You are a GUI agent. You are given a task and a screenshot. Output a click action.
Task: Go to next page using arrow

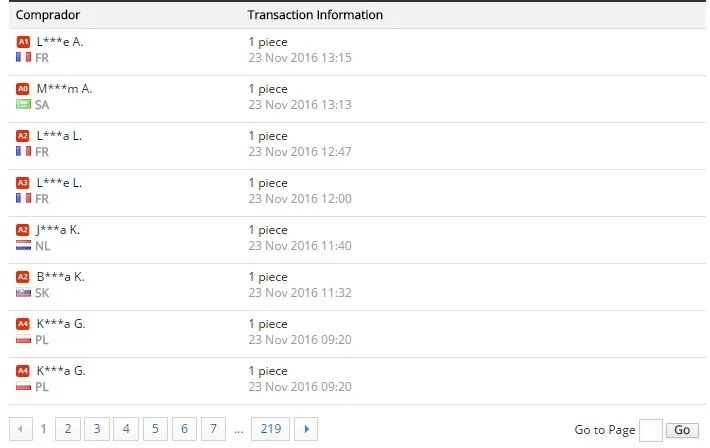pyautogui.click(x=306, y=429)
